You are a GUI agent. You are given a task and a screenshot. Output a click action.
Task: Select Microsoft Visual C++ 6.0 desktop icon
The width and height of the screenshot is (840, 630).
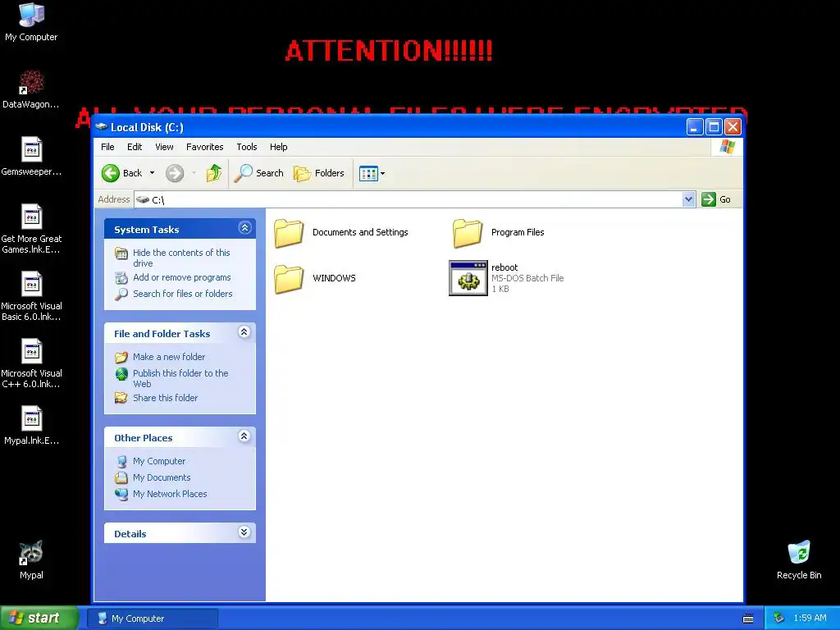(x=31, y=351)
